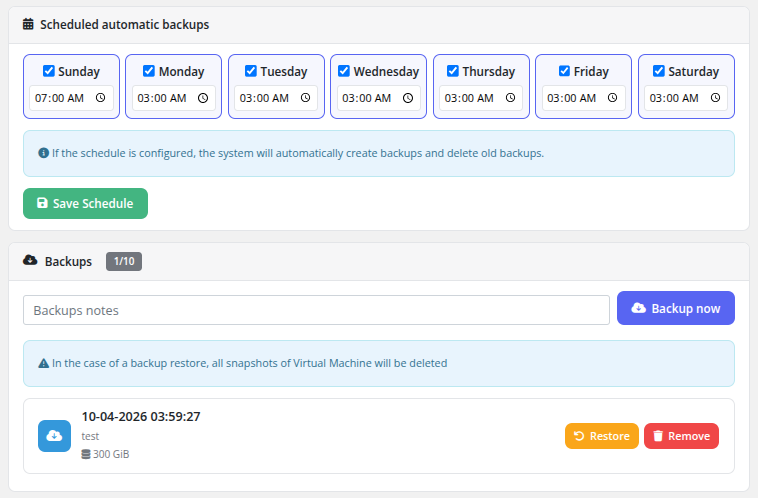Image resolution: width=758 pixels, height=498 pixels.
Task: Click the Friday 03:00 AM time field
Action: [584, 98]
